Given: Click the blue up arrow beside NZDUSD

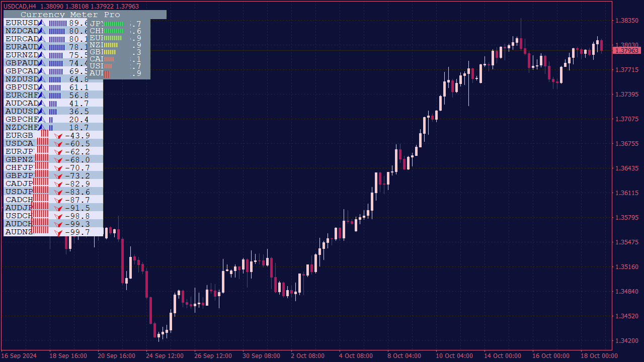Looking at the screenshot, I should (42, 79).
